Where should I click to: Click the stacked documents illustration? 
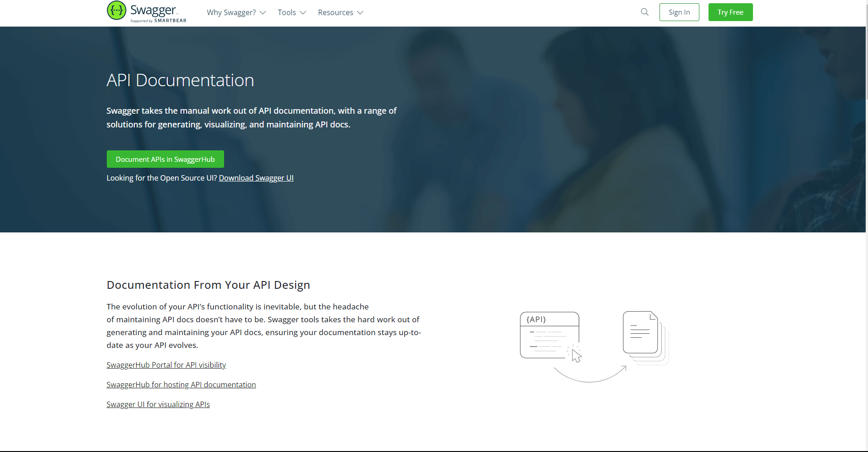click(644, 337)
